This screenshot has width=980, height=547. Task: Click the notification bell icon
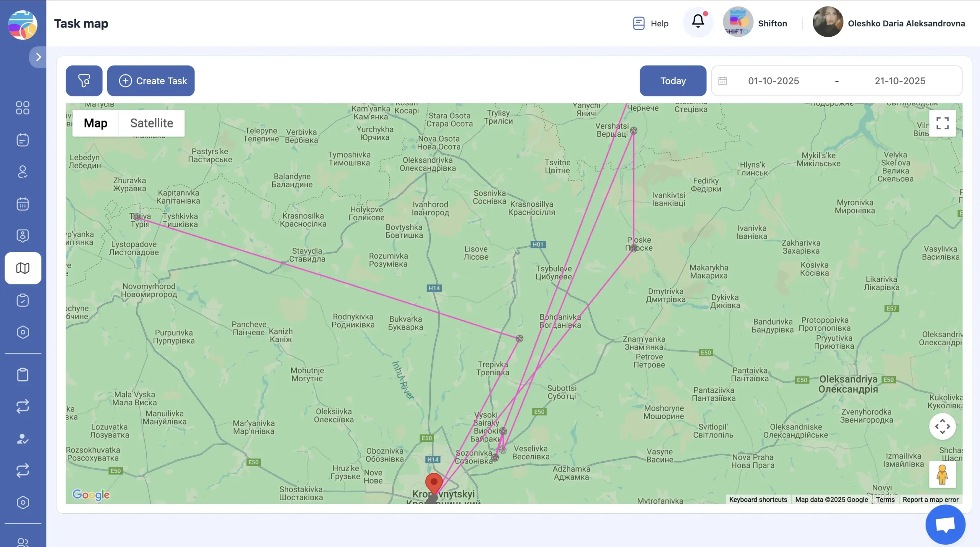click(x=698, y=21)
